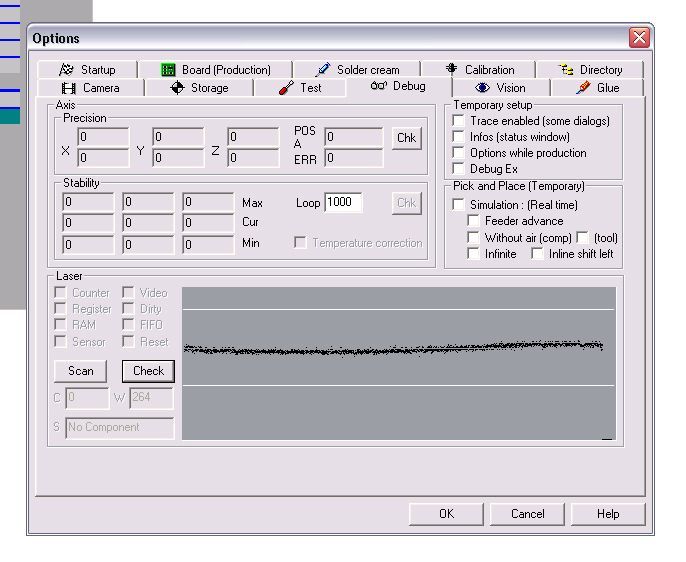Toggle the Inline shift left checkbox

click(x=537, y=254)
